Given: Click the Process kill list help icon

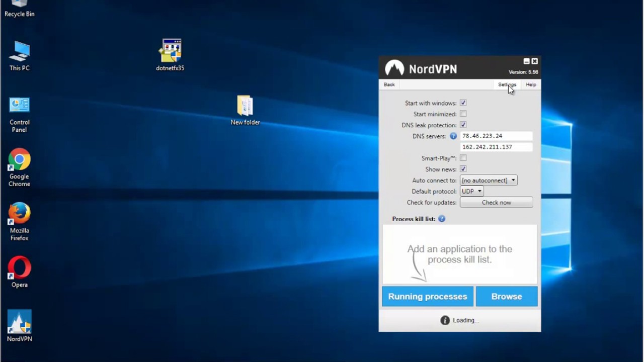Looking at the screenshot, I should coord(442,219).
